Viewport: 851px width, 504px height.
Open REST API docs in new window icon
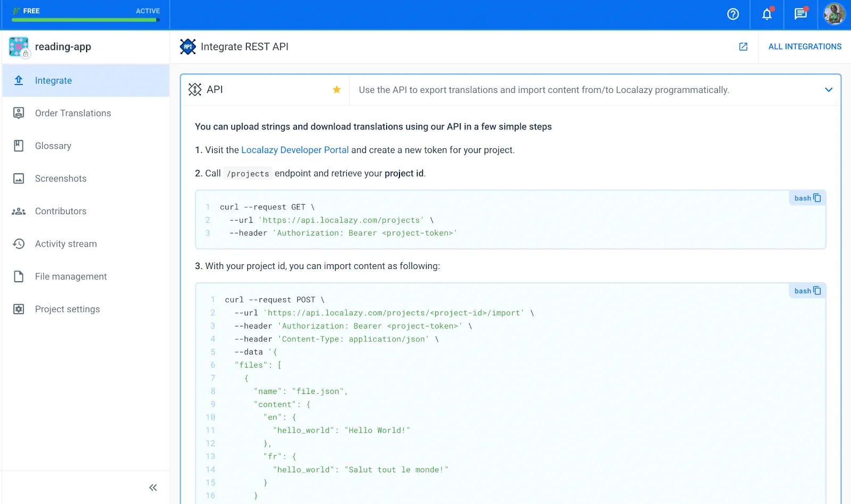tap(743, 47)
